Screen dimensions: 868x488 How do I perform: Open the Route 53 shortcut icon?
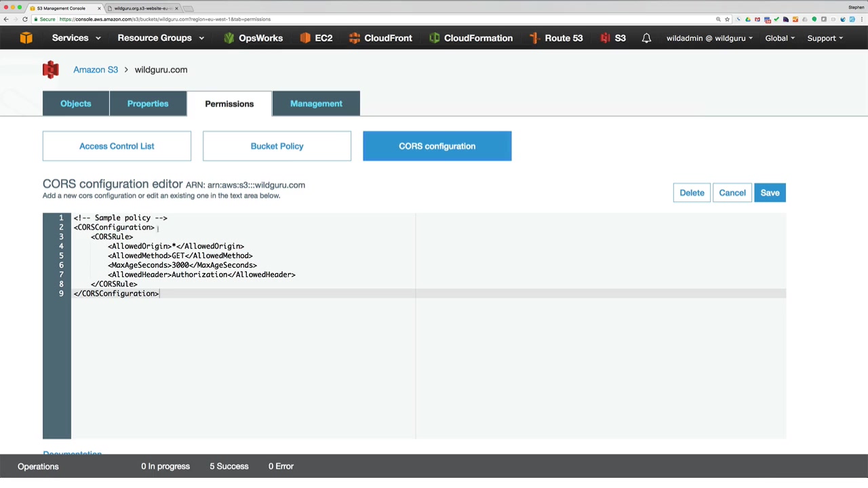tap(534, 38)
